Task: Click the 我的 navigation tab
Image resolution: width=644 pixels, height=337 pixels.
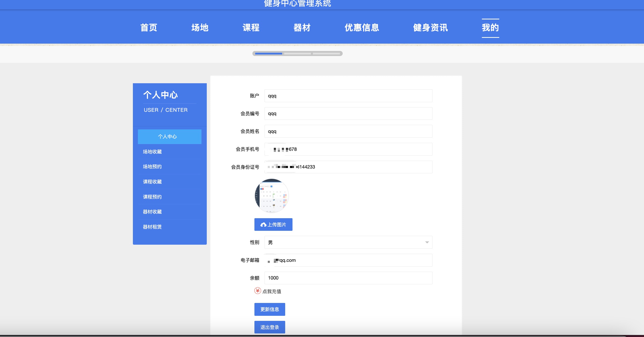Action: pyautogui.click(x=490, y=28)
